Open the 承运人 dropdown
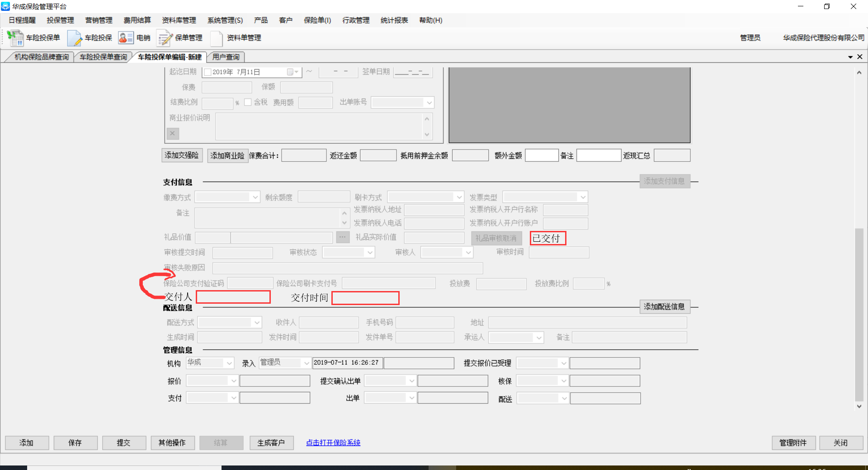The image size is (868, 470). click(x=539, y=338)
